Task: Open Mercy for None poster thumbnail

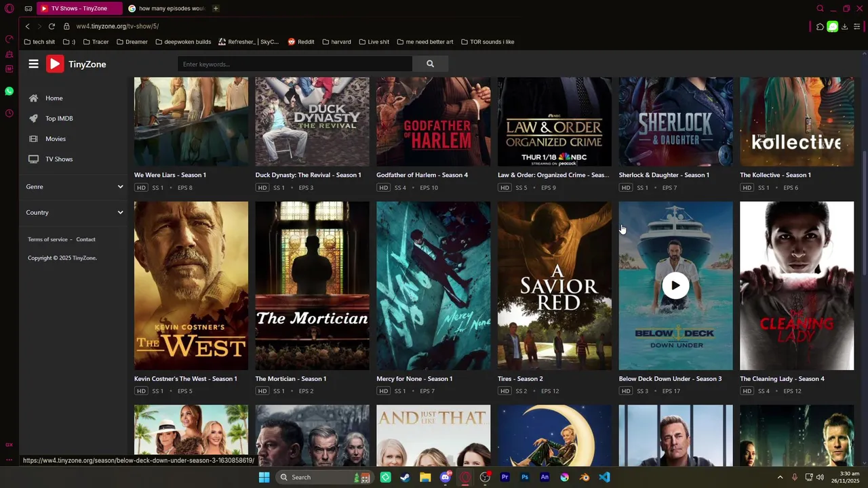Action: coord(433,285)
